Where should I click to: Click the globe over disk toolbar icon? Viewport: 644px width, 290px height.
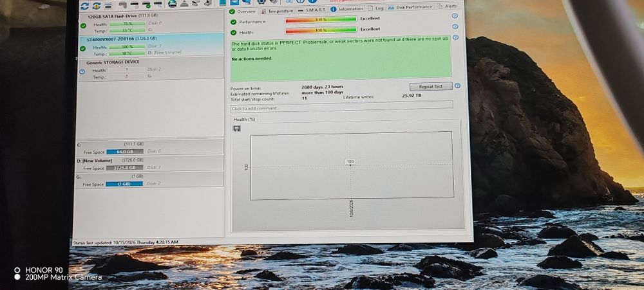click(173, 4)
